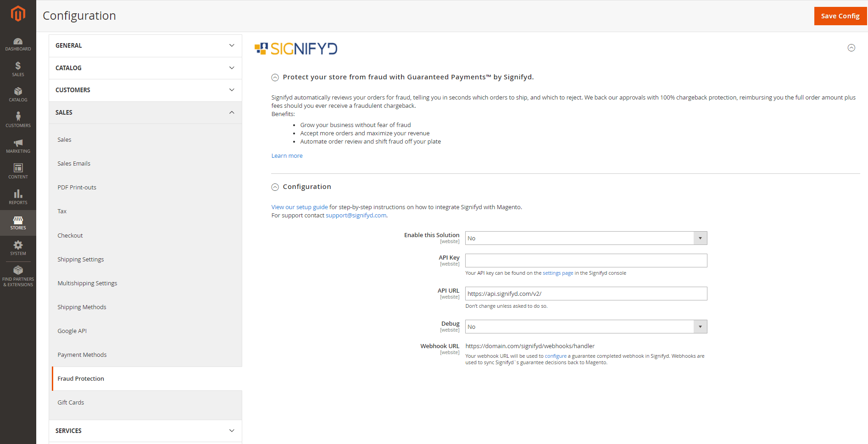Screen dimensions: 868x444
Task: Click 'Accept more orders and maximize your revenue' bullet
Action: (365, 133)
